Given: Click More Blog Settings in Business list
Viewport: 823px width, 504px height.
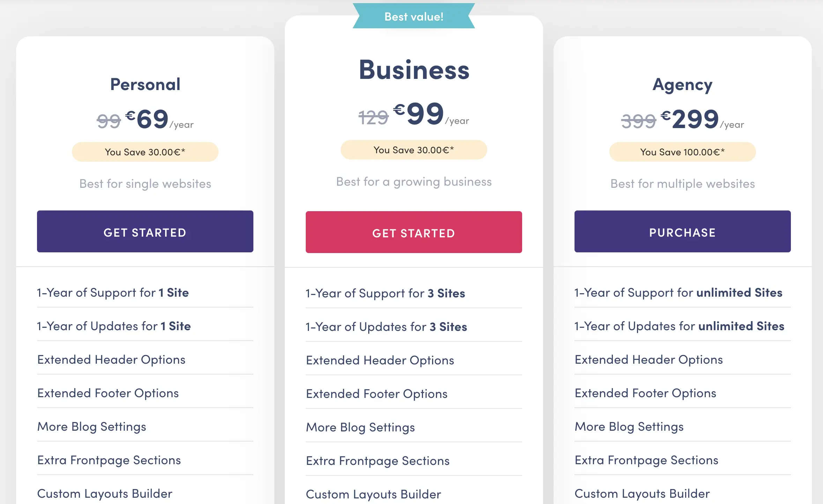Looking at the screenshot, I should [x=360, y=427].
